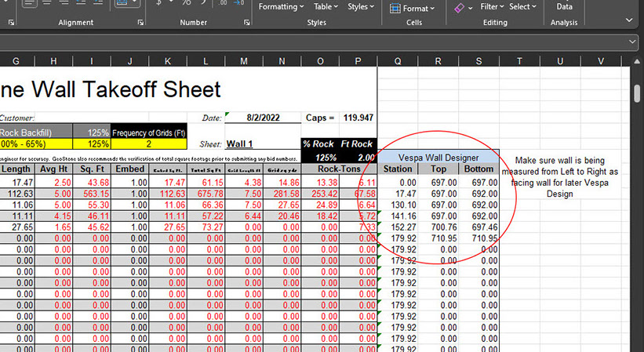Click the accounting dollar sign icon
This screenshot has width=644, height=352.
[x=159, y=3]
